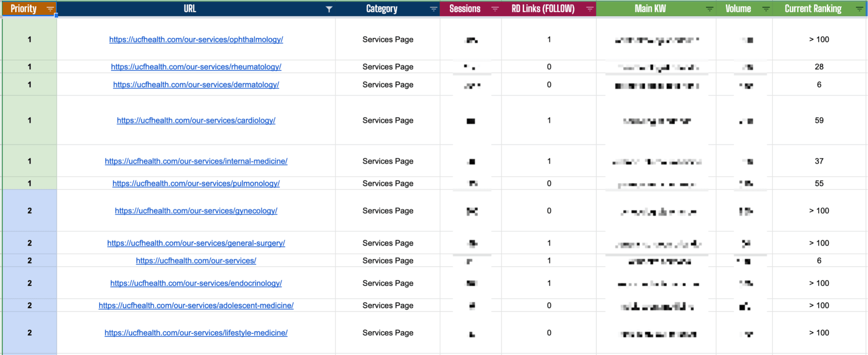868x355 pixels.
Task: Open the cardiology services URL
Action: click(196, 120)
